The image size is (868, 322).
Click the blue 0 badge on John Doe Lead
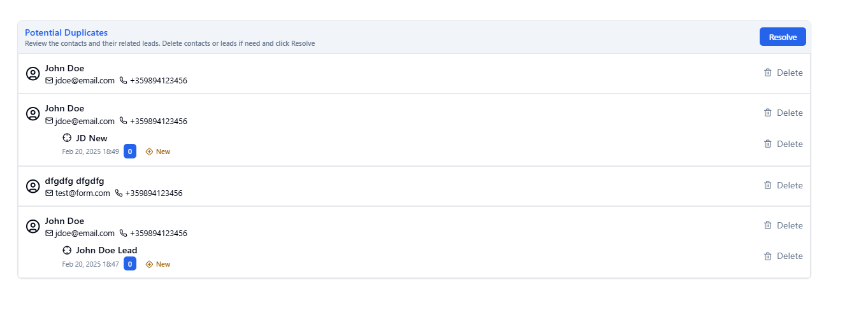(130, 264)
